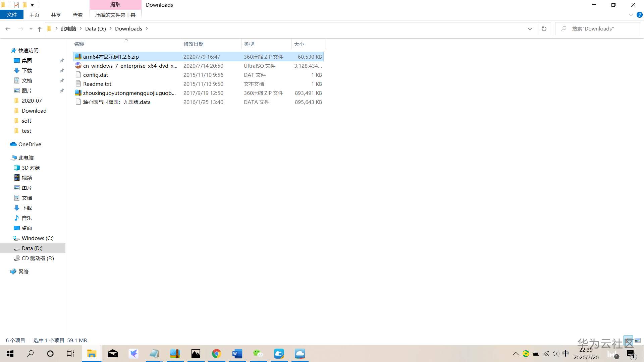Click the Task View taskbar icon
Image resolution: width=644 pixels, height=362 pixels.
tap(70, 354)
